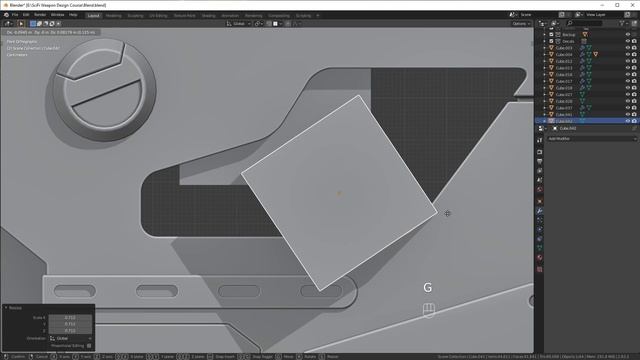This screenshot has width=640, height=360.
Task: Add a workspace with the plus tab
Action: pyautogui.click(x=318, y=16)
